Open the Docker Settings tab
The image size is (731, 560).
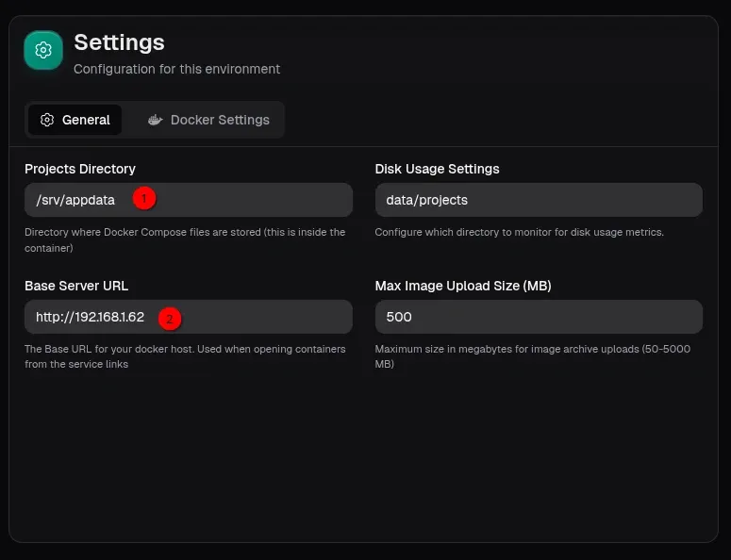[208, 120]
